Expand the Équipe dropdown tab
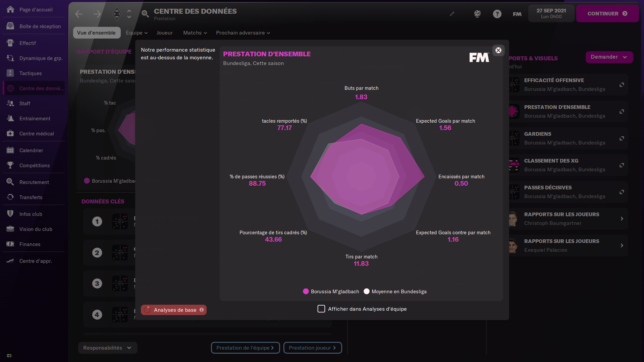Screen dimensions: 644x362 point(137,33)
